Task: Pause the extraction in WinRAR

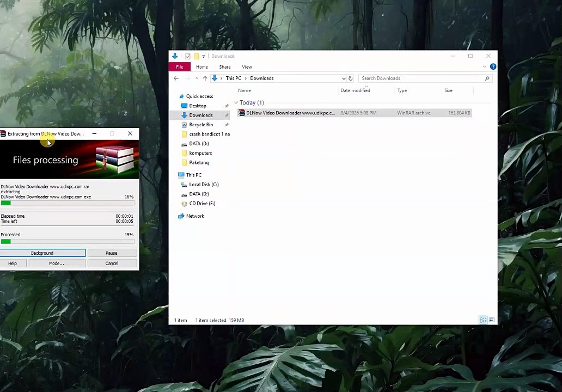Action: pos(112,253)
